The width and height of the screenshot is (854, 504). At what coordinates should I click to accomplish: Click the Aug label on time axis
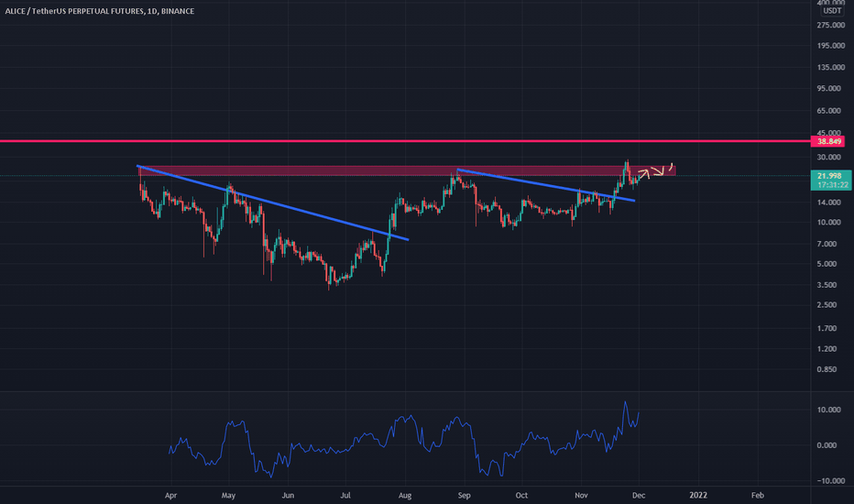pyautogui.click(x=405, y=495)
